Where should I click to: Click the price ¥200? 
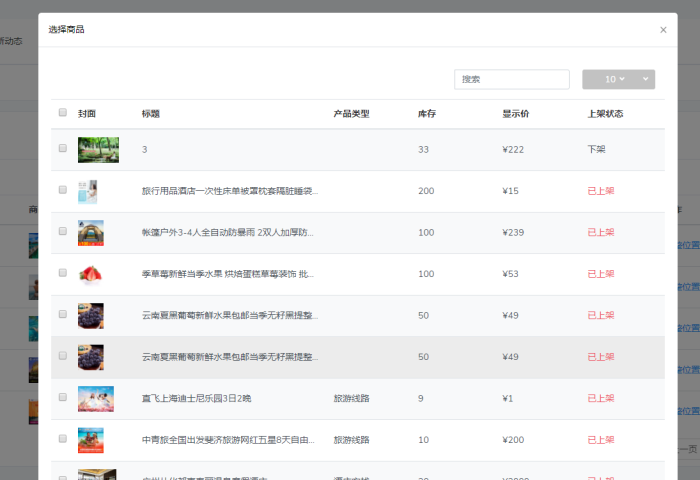click(x=513, y=440)
